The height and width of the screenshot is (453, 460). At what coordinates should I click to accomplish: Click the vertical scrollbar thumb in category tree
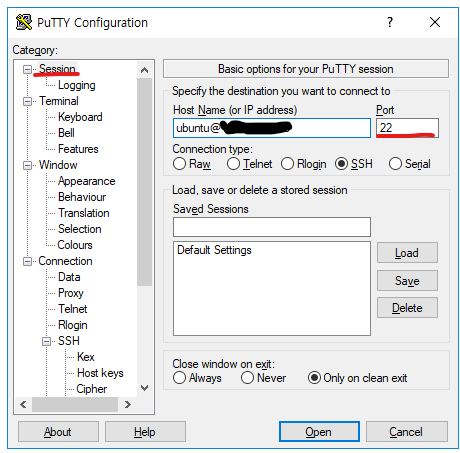click(144, 182)
